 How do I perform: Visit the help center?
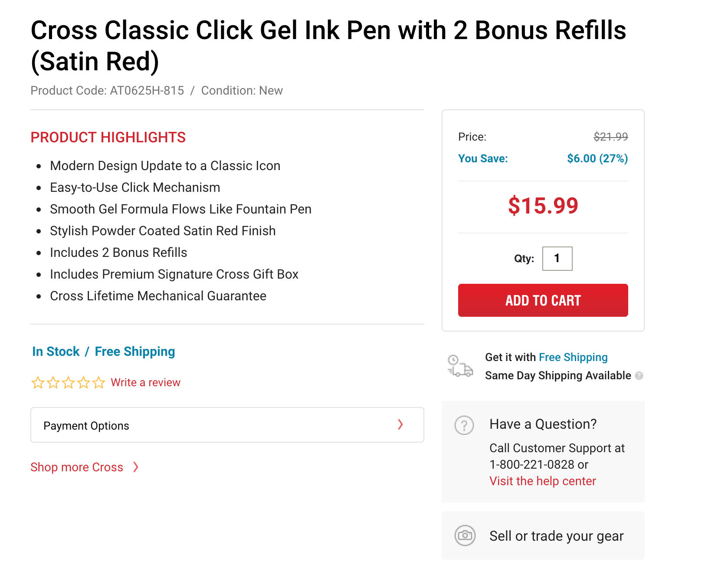coord(542,481)
